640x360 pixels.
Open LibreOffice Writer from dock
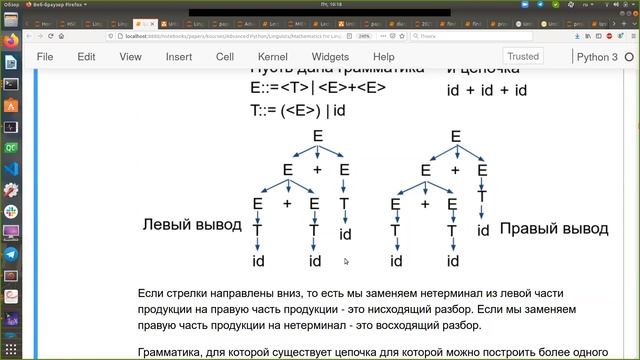pyautogui.click(x=11, y=62)
